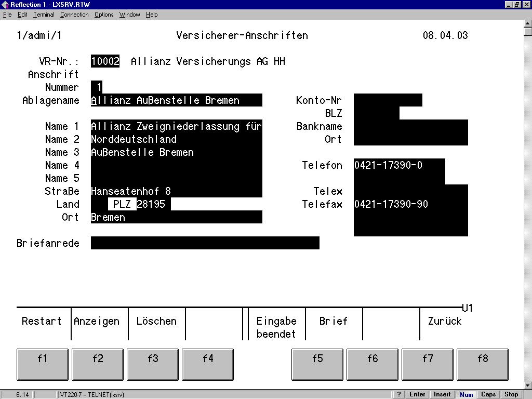This screenshot has width=532, height=399.
Task: Click the Zurück softkey label
Action: [x=445, y=321]
